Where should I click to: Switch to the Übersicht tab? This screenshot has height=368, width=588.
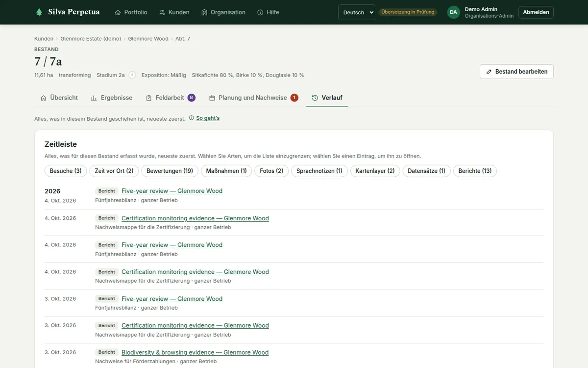[59, 98]
